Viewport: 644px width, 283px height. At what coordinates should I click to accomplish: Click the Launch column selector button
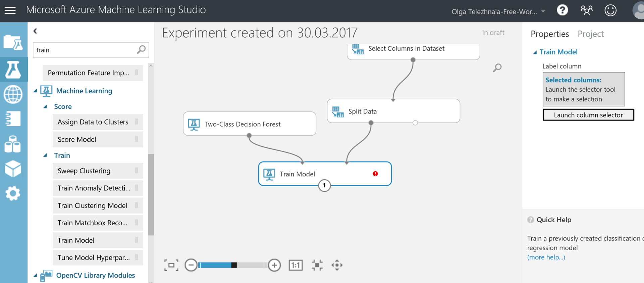coord(588,115)
